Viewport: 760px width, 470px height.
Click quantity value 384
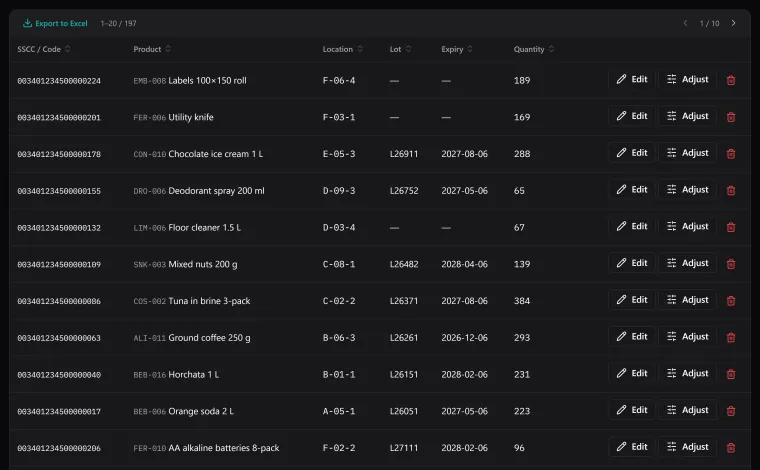[x=522, y=301]
